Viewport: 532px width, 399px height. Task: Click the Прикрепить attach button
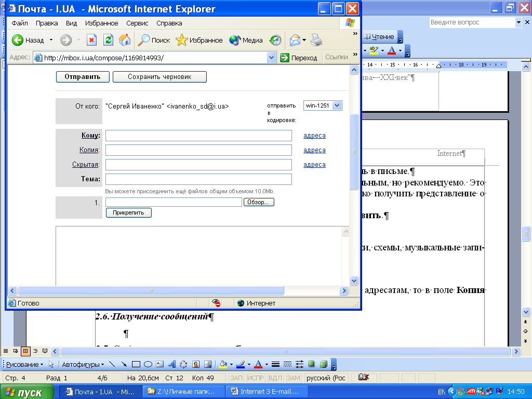[129, 212]
